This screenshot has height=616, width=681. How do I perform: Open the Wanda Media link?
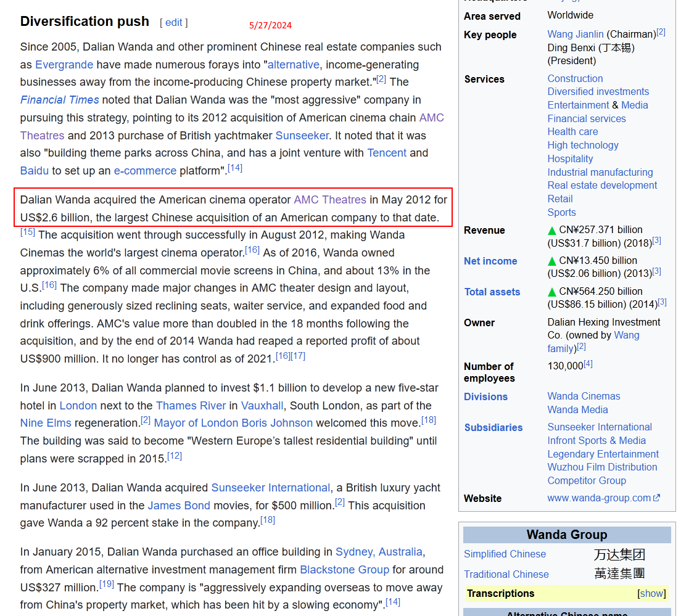(577, 410)
